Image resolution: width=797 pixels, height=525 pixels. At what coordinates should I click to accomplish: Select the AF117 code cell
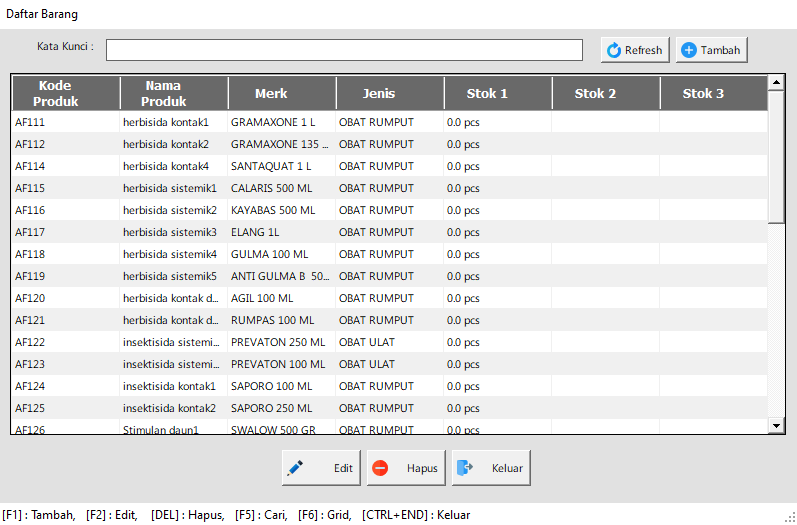(x=66, y=232)
